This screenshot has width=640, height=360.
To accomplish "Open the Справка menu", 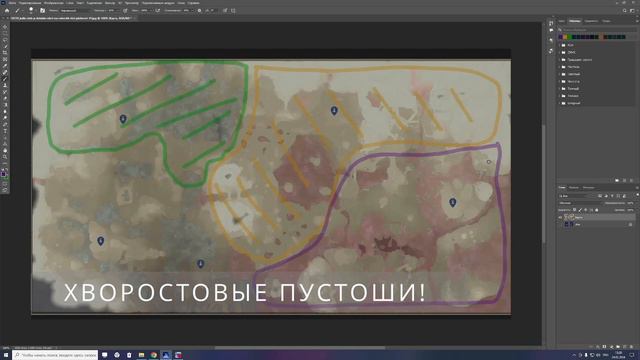I will pos(193,3).
